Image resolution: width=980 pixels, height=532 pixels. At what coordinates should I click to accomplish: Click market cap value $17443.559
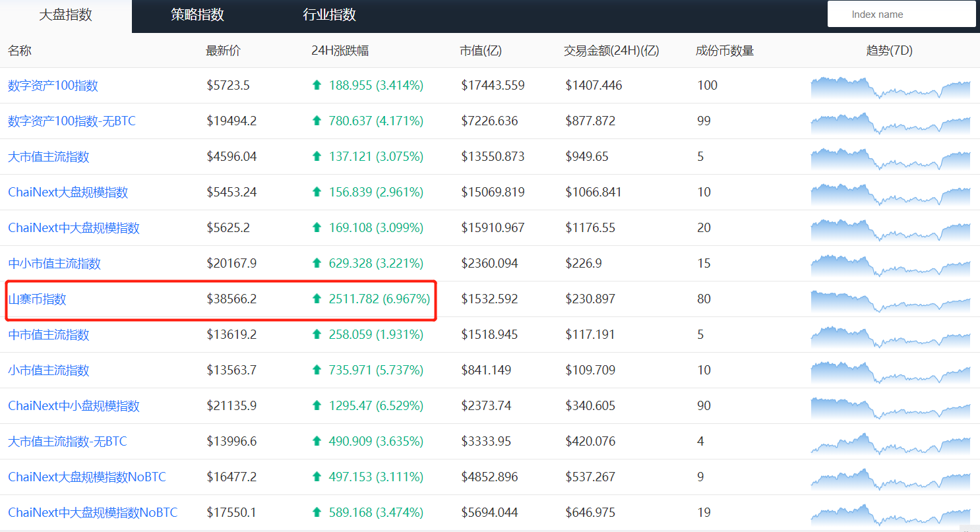(493, 86)
